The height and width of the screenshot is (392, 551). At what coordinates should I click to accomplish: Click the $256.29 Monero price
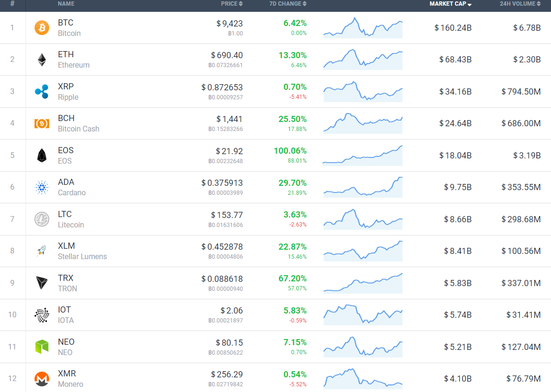click(227, 375)
